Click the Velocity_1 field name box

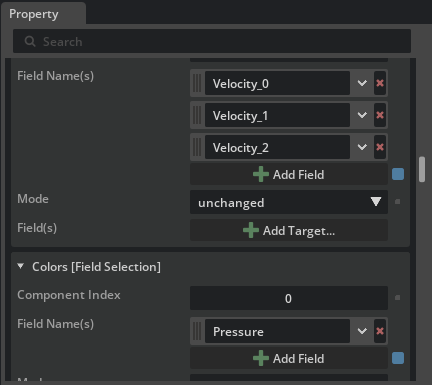click(x=277, y=115)
